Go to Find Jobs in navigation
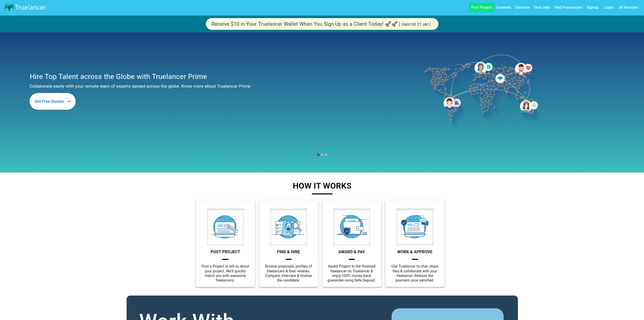The image size is (644, 320). click(x=542, y=7)
